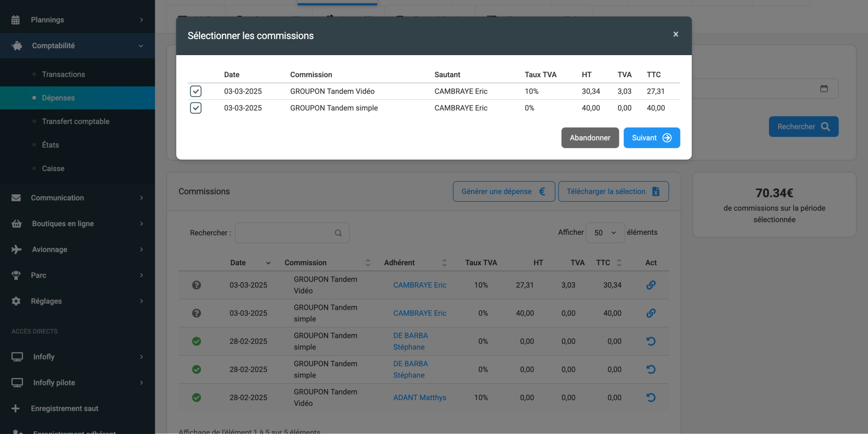Click the Comptabilité piggy bank icon

point(17,46)
